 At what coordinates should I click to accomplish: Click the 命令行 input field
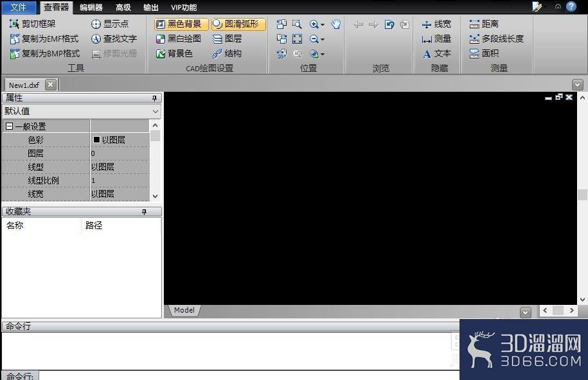coord(249,375)
